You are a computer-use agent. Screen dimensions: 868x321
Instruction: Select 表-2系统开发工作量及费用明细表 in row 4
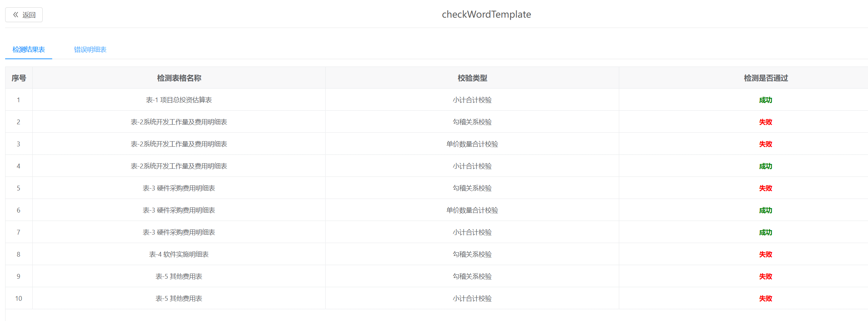[x=179, y=166]
